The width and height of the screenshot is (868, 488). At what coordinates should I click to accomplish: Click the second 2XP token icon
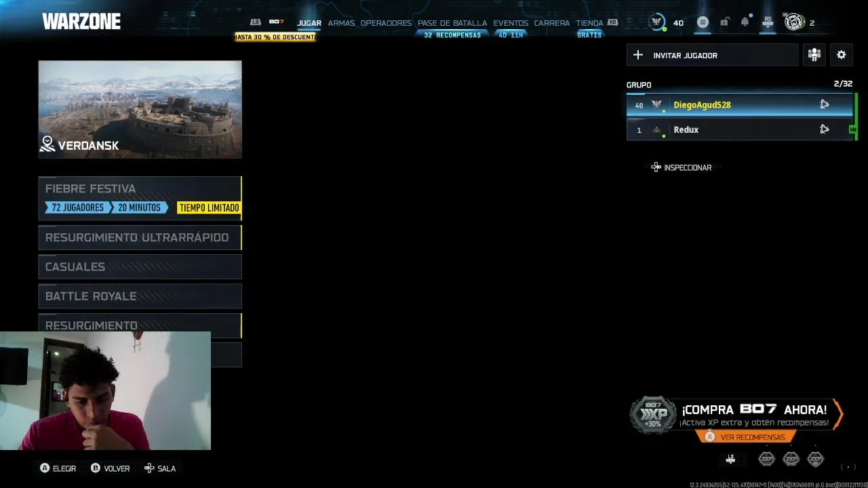(x=791, y=459)
